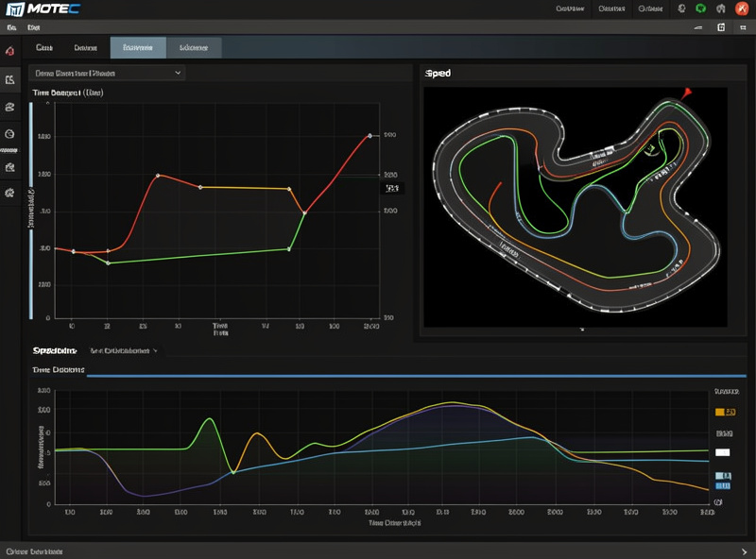This screenshot has height=559, width=756.
Task: Click the light blue vertical slider left of upper chart
Action: coord(31,211)
